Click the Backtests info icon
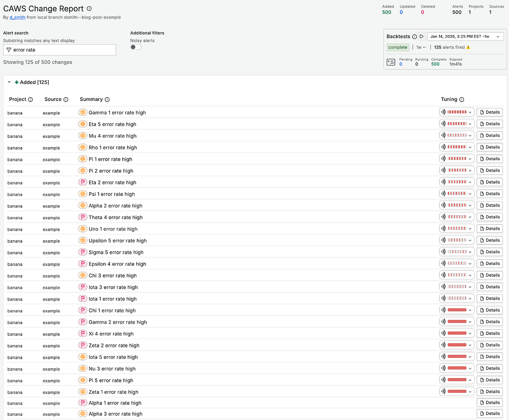The image size is (509, 420). 414,36
